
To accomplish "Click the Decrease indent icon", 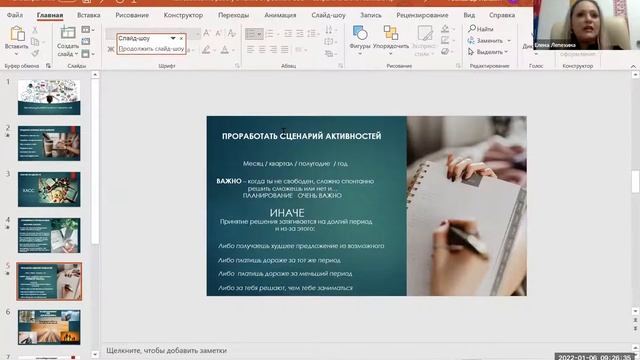I will point(288,34).
